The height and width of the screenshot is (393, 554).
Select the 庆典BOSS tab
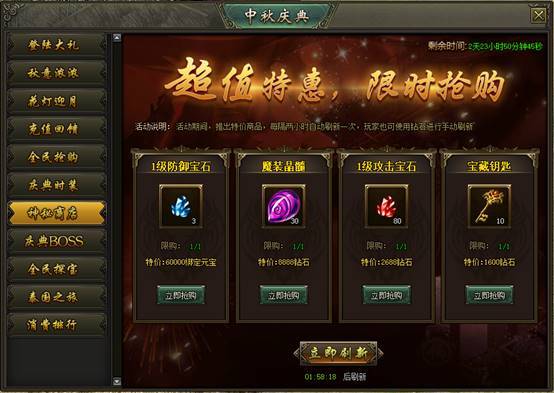coord(57,241)
